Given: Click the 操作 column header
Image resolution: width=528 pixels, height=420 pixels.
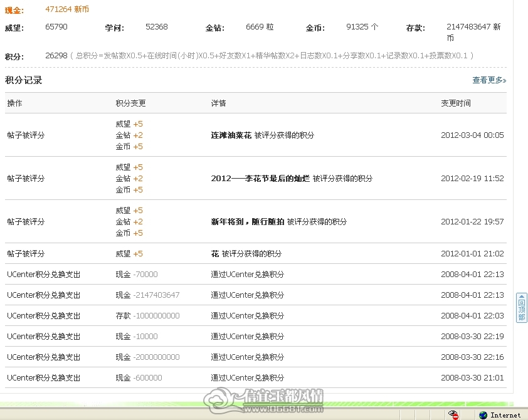Looking at the screenshot, I should point(15,103).
